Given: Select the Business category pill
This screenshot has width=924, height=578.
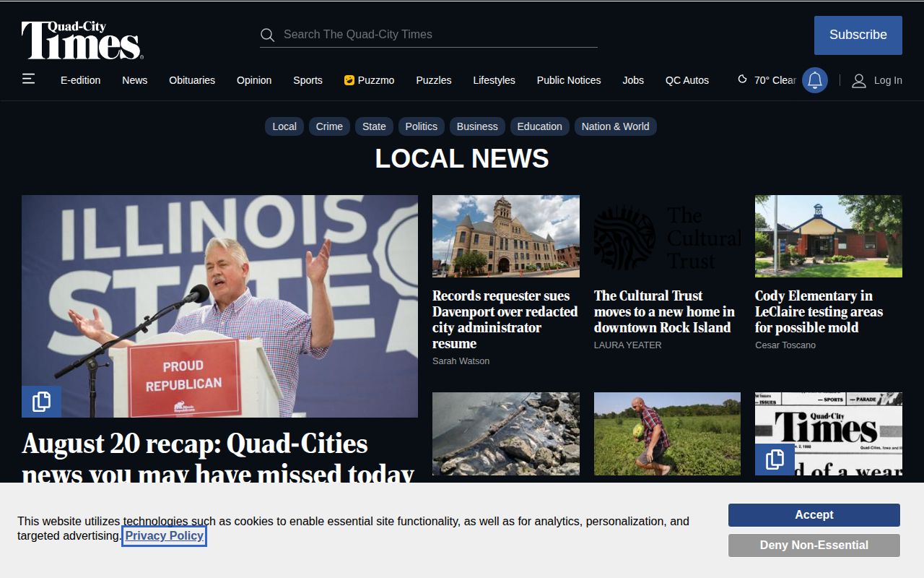Looking at the screenshot, I should coord(477,126).
